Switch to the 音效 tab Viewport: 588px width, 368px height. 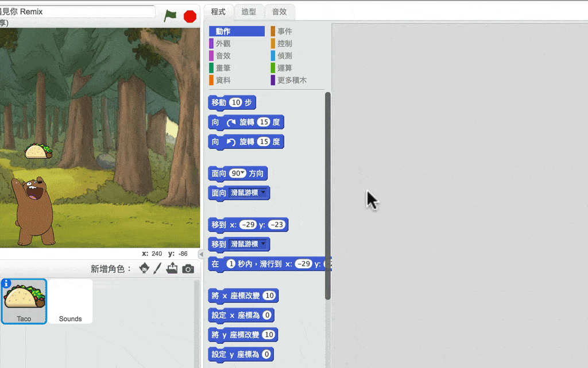click(x=280, y=11)
